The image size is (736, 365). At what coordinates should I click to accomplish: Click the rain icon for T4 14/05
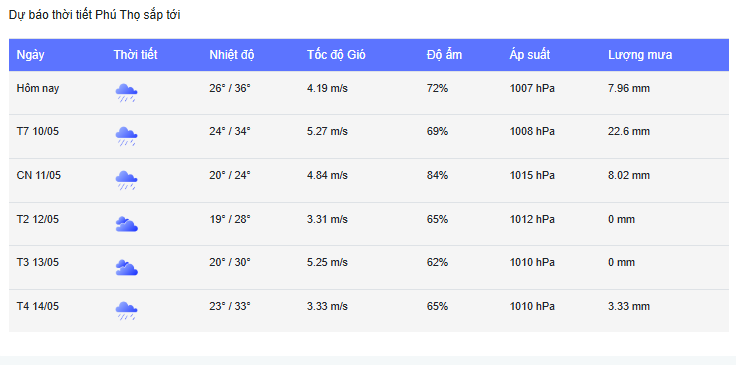pyautogui.click(x=126, y=311)
